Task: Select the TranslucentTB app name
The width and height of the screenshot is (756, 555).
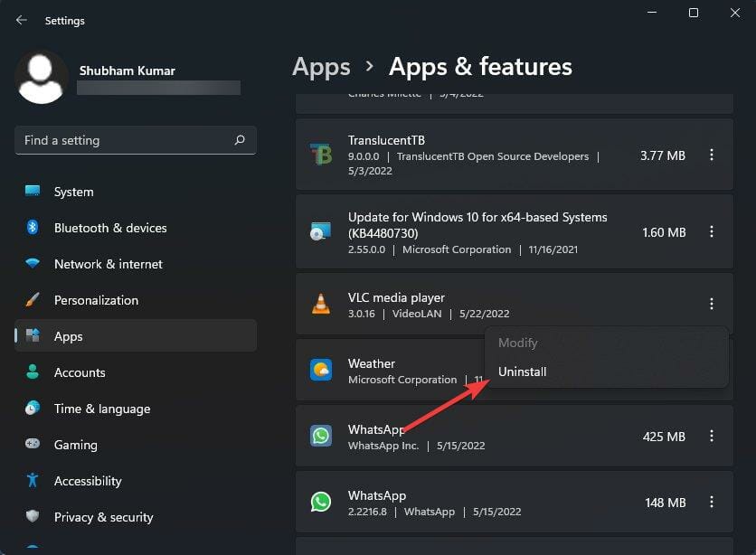Action: pos(387,140)
